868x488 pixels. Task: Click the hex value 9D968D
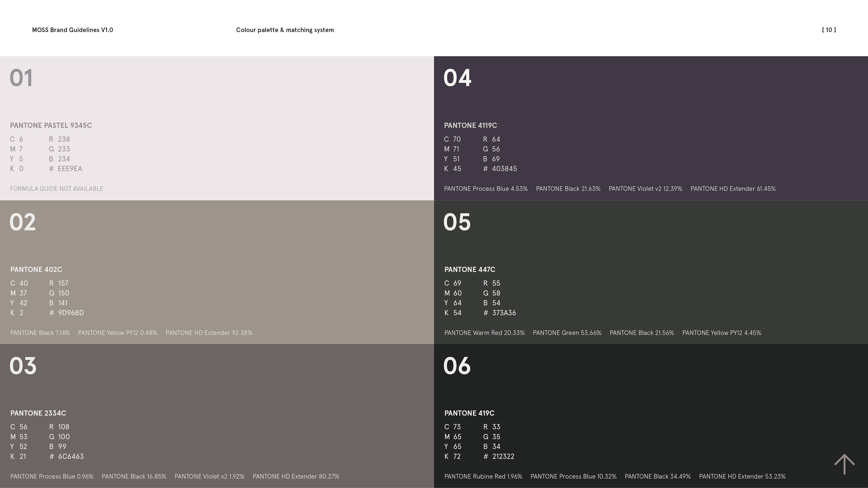(x=71, y=313)
